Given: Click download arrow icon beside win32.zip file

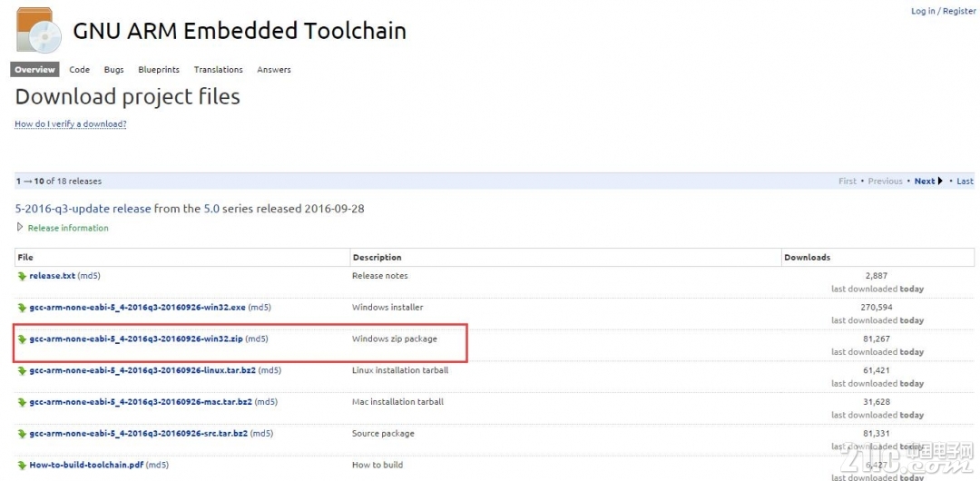Looking at the screenshot, I should (22, 339).
